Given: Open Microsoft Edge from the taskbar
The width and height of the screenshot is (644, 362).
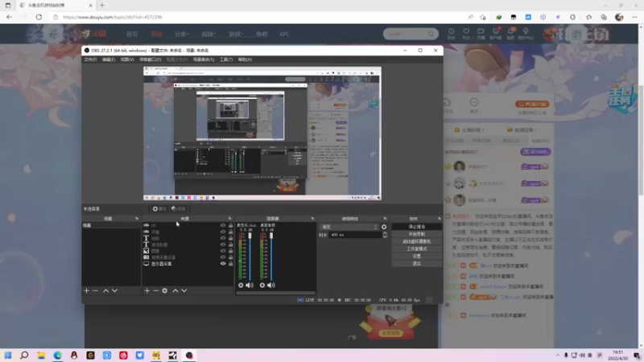Looking at the screenshot, I should [x=57, y=355].
